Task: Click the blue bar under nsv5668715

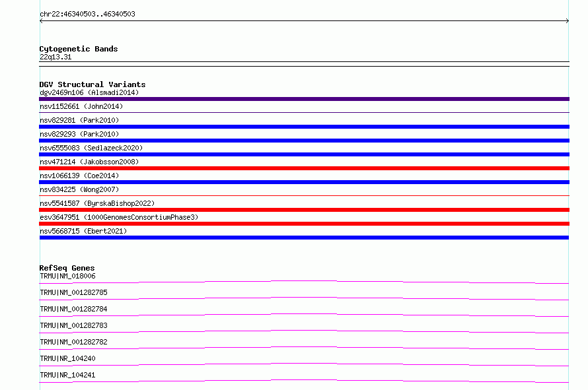Action: coord(304,238)
